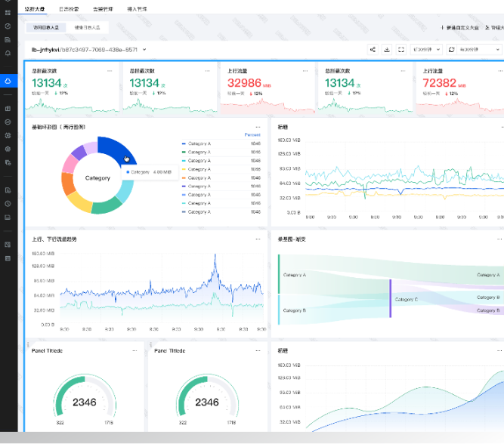Switch to the 接入管理 tab
This screenshot has width=504, height=444.
tap(137, 9)
